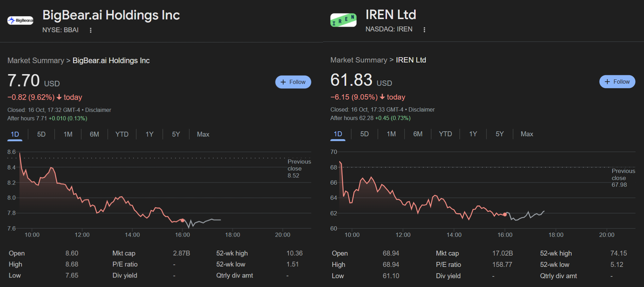Open the three-dot menu beside NASDAQ: IREN
Screen dimensions: 644x287
(x=424, y=30)
